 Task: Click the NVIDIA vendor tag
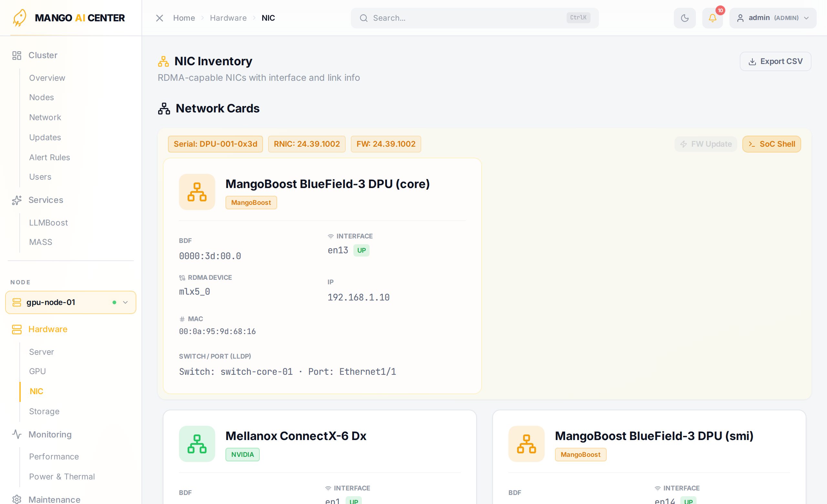tap(242, 454)
